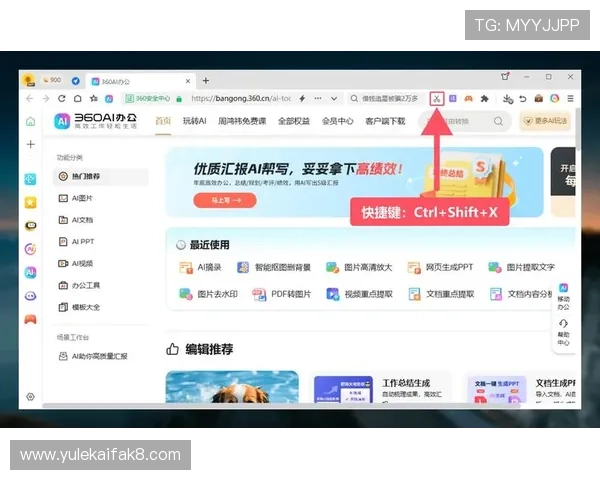Open the extensions puzzle icon
Image resolution: width=600 pixels, height=480 pixels.
[x=484, y=99]
